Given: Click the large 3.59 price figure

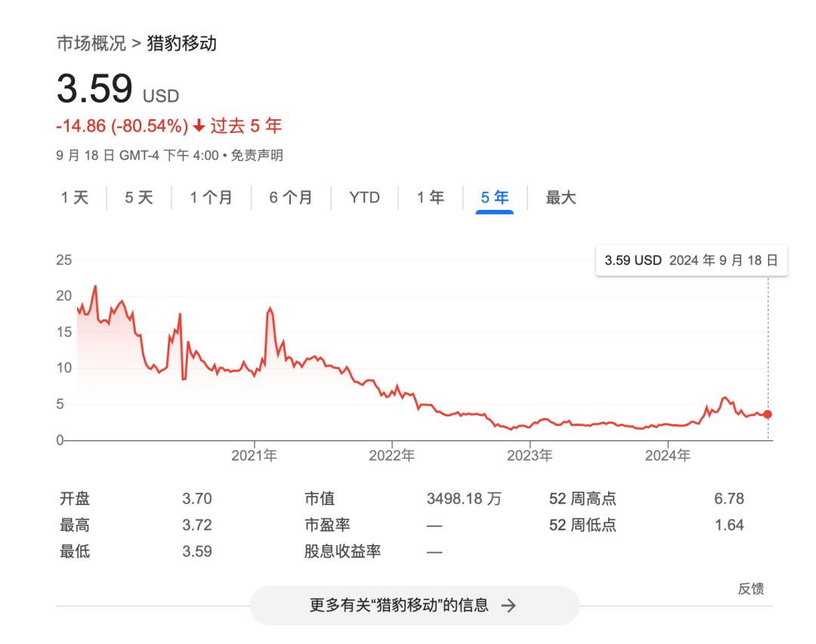Looking at the screenshot, I should pos(94,88).
